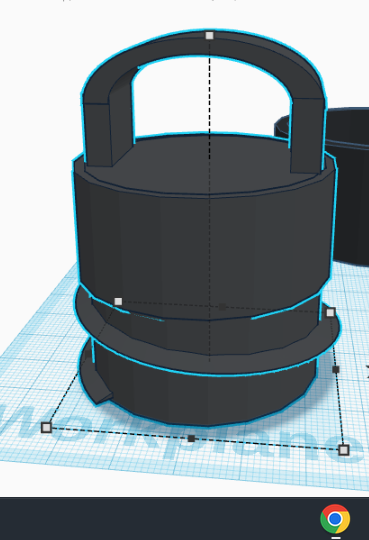Click the white height handle atop the arch
369x540 pixels.
point(209,35)
